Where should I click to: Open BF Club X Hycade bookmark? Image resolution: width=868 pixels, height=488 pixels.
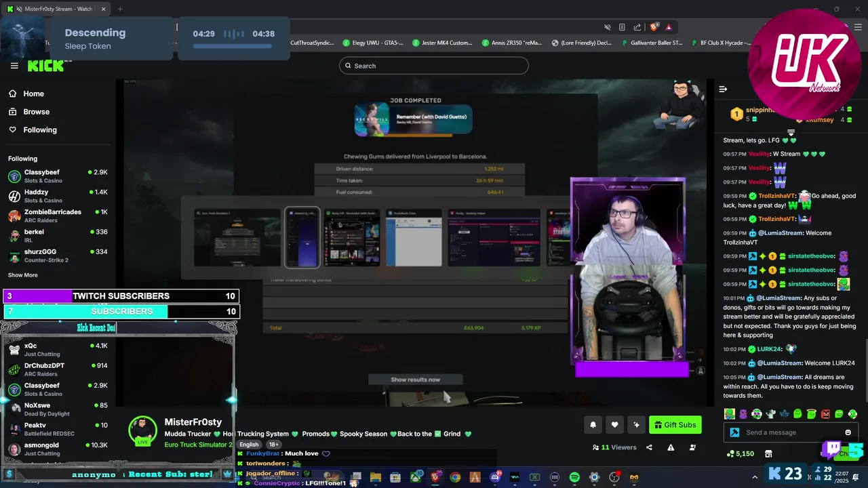[x=721, y=43]
